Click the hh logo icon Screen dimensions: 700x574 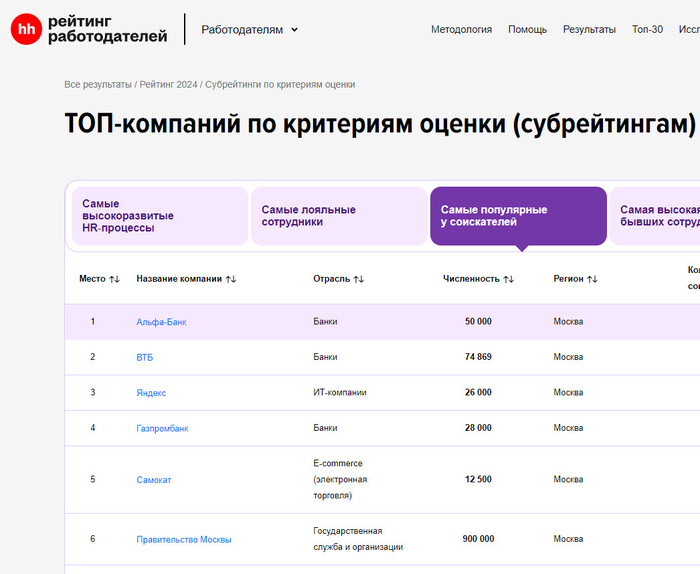27,29
